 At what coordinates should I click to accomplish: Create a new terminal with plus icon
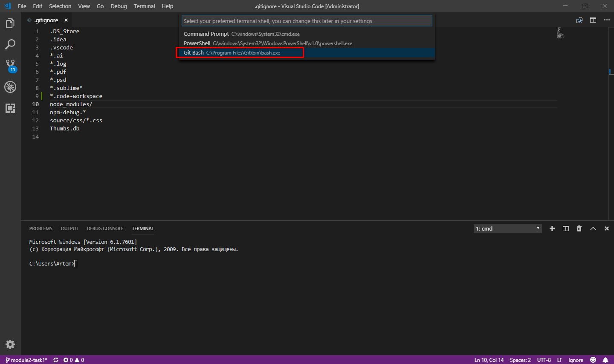coord(552,228)
